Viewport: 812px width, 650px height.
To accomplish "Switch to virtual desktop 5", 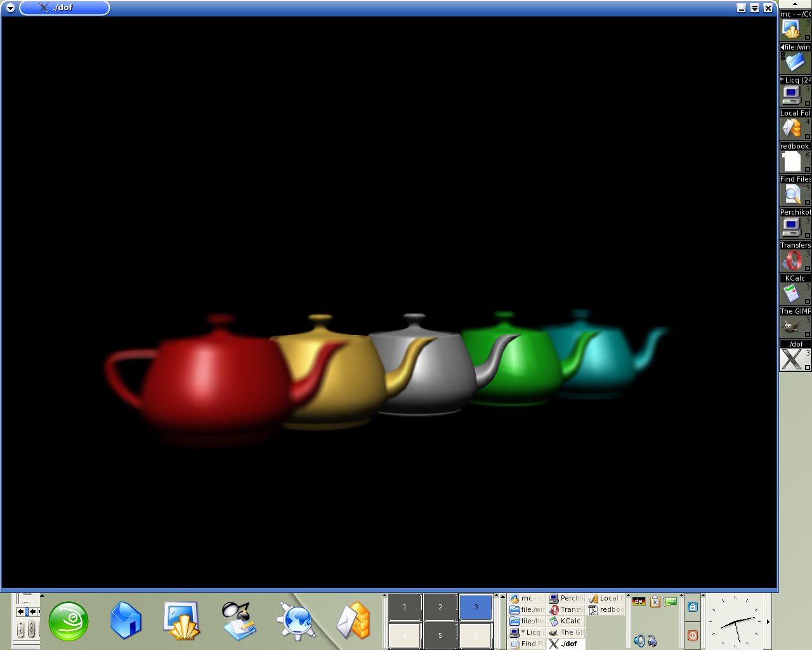I will pyautogui.click(x=440, y=635).
